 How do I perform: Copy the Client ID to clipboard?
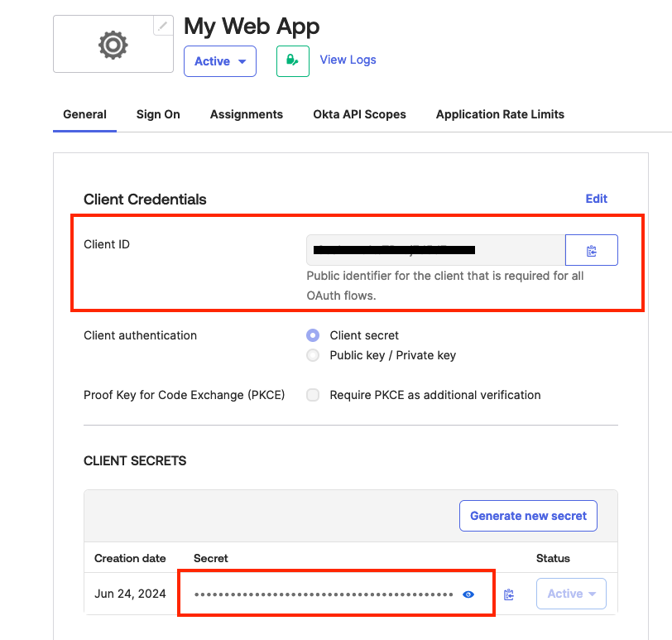592,250
